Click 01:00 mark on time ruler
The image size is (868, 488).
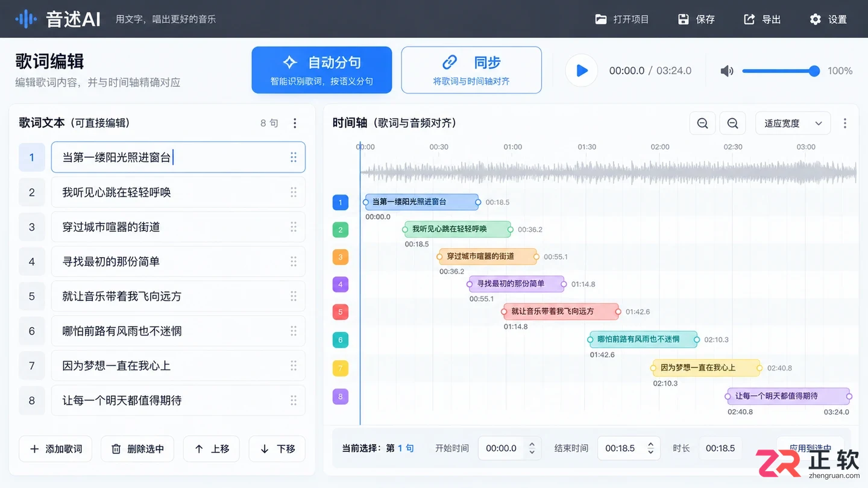click(513, 147)
